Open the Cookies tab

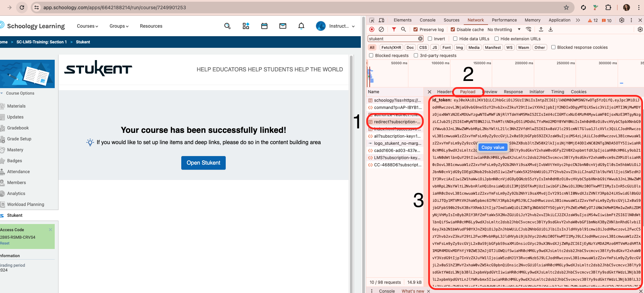[x=579, y=92]
